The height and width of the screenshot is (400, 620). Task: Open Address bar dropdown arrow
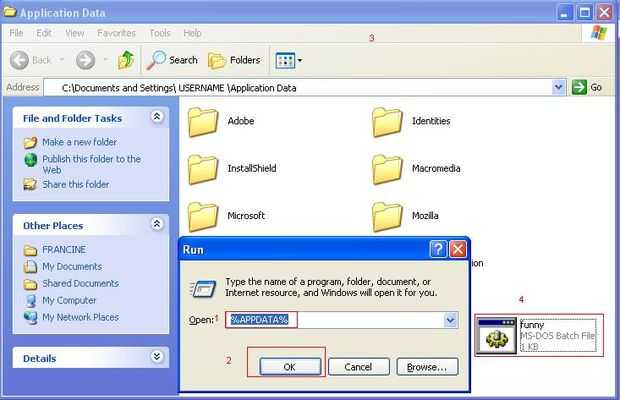click(x=558, y=87)
